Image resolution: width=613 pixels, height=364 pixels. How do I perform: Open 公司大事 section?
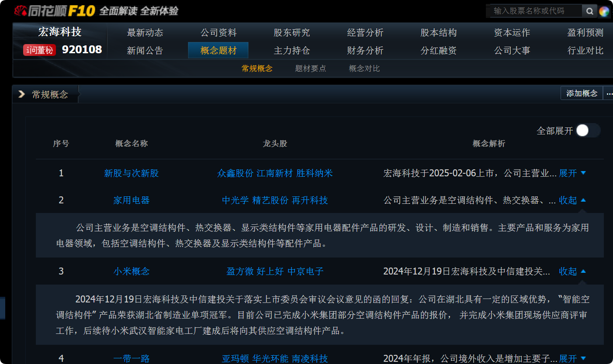pos(512,51)
